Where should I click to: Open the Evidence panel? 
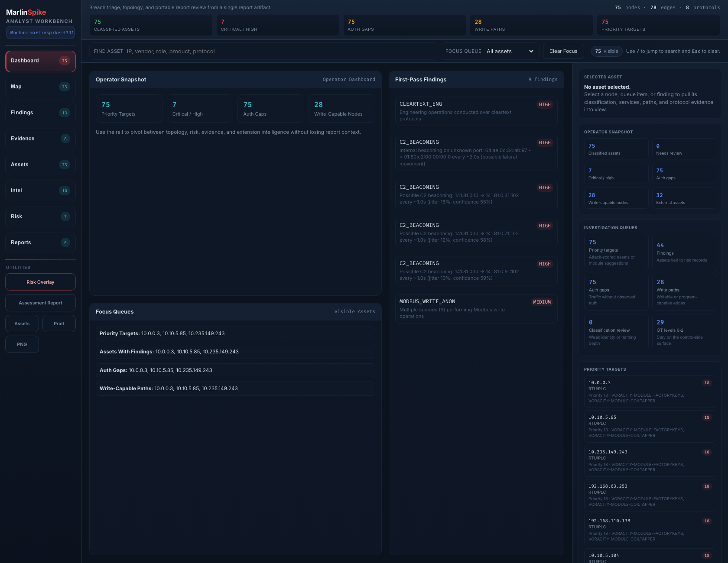(x=40, y=139)
